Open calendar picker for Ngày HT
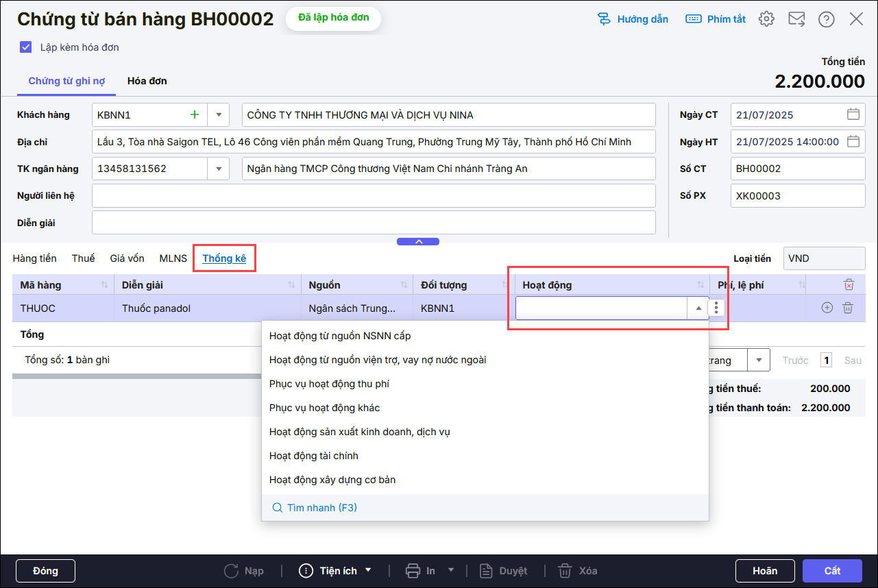Screen dimensions: 878x588 853,142
